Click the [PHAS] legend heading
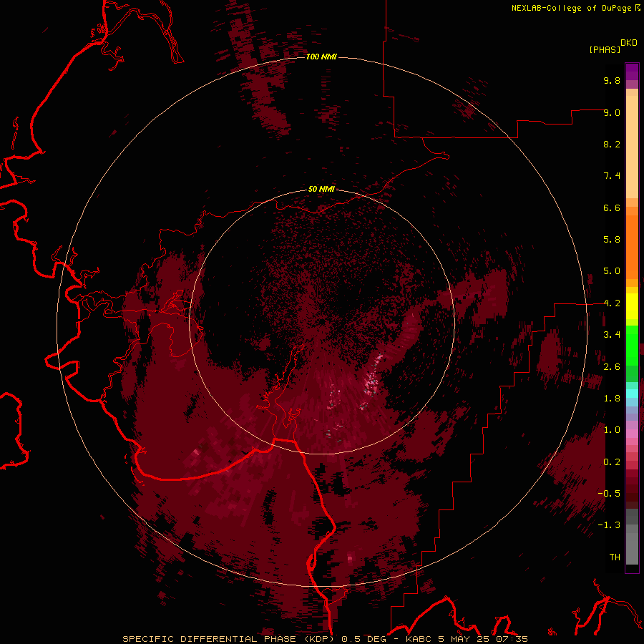The height and width of the screenshot is (644, 644). click(x=605, y=49)
